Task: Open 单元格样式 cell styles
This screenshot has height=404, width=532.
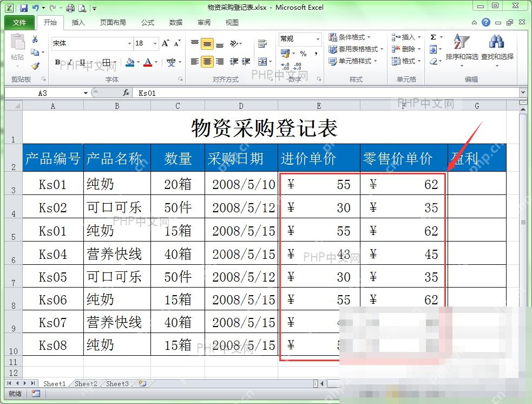Action: (352, 61)
